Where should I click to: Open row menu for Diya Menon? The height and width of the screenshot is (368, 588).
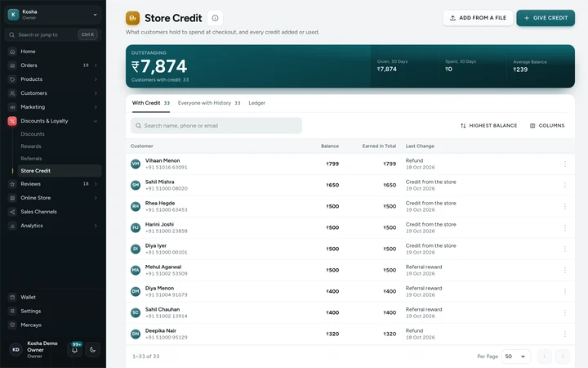point(565,291)
